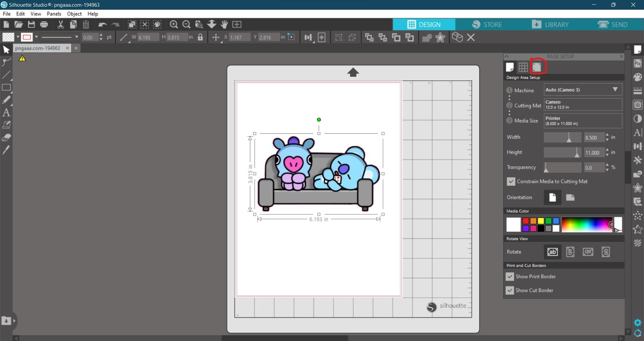The width and height of the screenshot is (644, 341).
Task: Toggle lock aspect ratio padlock
Action: pyautogui.click(x=200, y=37)
